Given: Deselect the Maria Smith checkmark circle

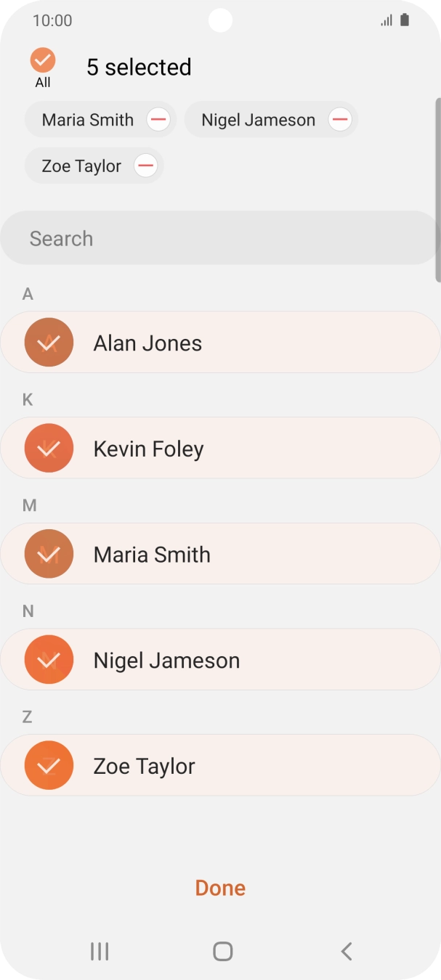Looking at the screenshot, I should pyautogui.click(x=49, y=555).
